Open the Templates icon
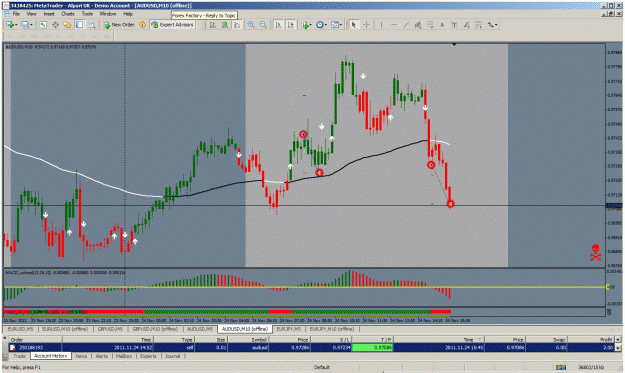625x373 pixels. click(x=335, y=25)
